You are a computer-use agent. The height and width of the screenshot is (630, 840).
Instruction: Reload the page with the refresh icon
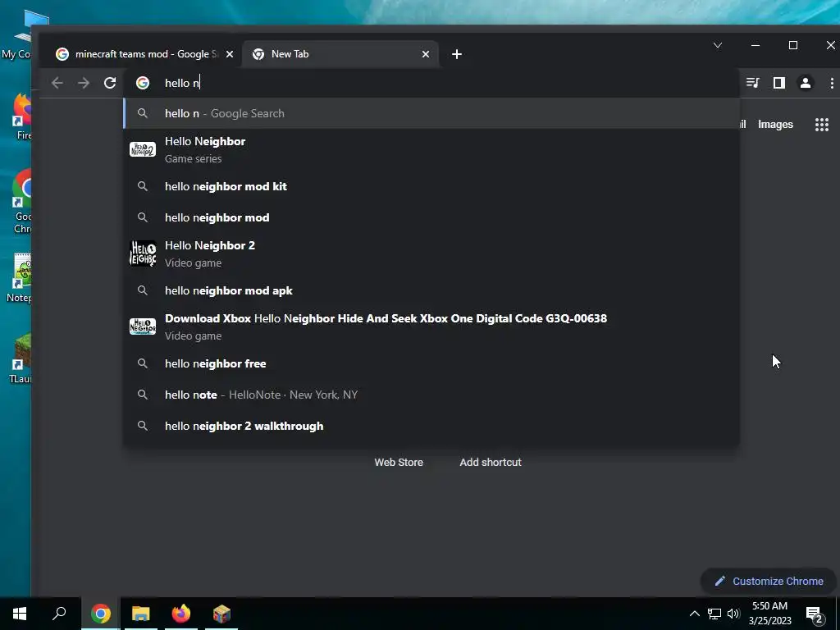coord(110,83)
